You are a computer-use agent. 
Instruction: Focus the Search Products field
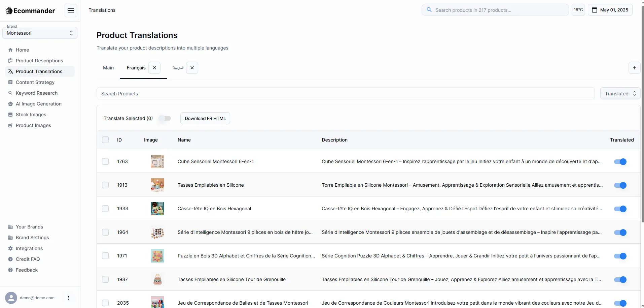point(346,94)
